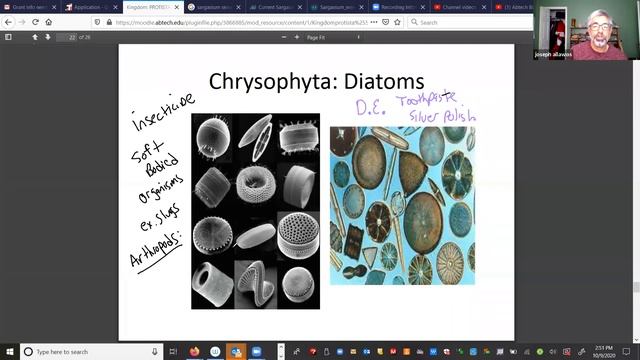The width and height of the screenshot is (640, 360).
Task: Close the Channel videos tab
Action: click(x=484, y=7)
